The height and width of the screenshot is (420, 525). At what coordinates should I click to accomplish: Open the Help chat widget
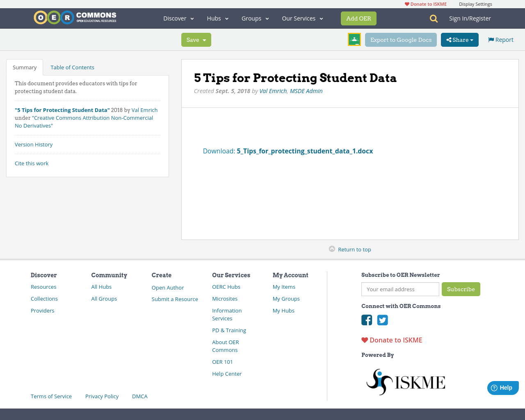[503, 388]
